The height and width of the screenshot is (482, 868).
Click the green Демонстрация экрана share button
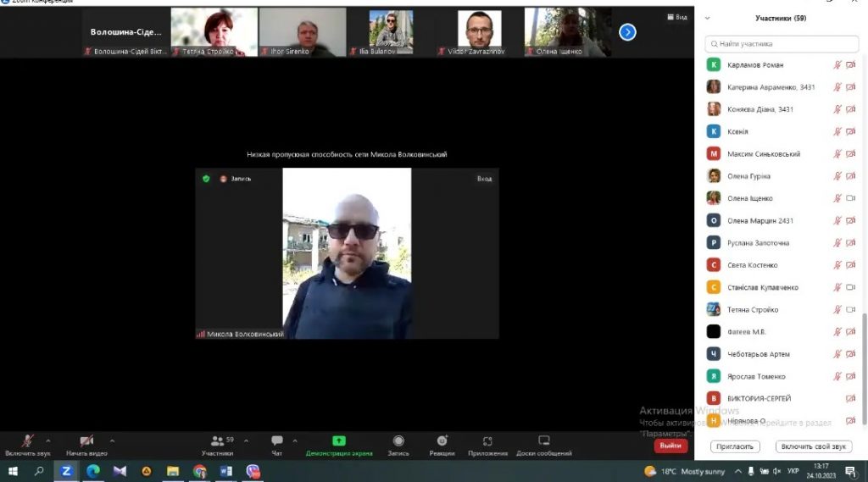pos(339,441)
